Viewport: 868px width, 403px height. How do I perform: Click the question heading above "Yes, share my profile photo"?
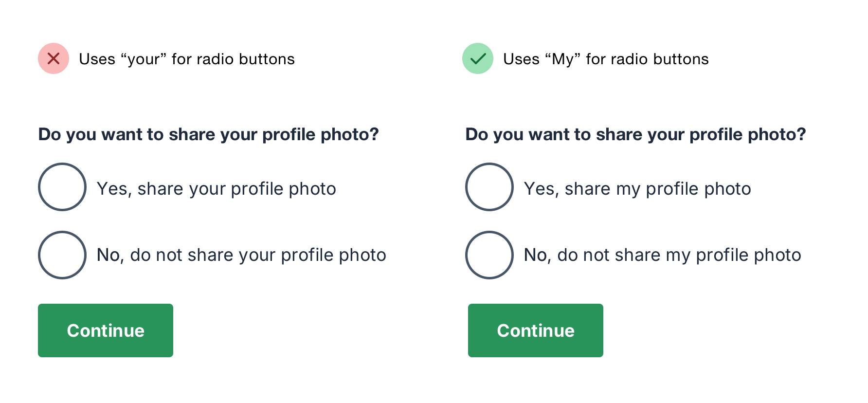click(x=635, y=134)
